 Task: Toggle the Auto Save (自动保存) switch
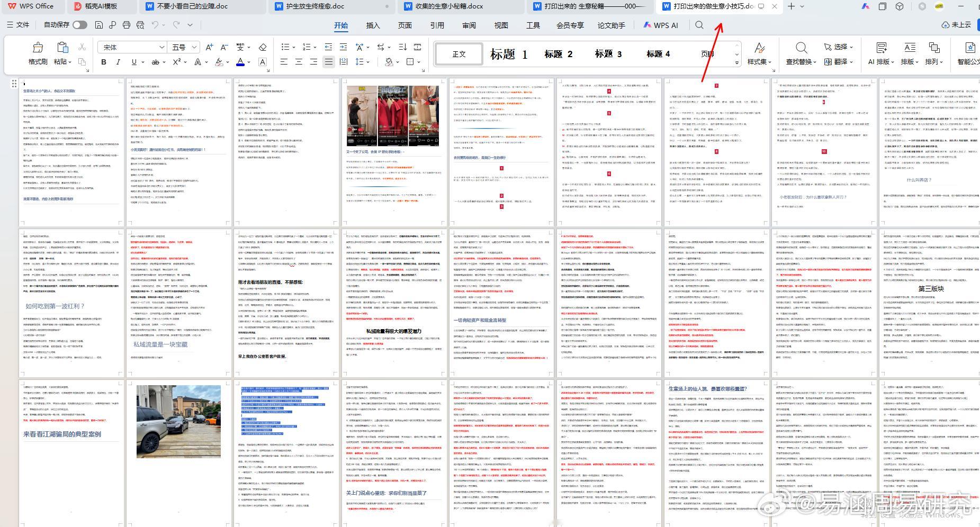pos(80,25)
